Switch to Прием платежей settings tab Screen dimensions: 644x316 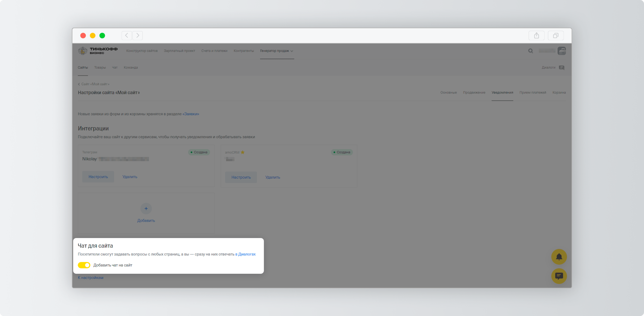(533, 93)
